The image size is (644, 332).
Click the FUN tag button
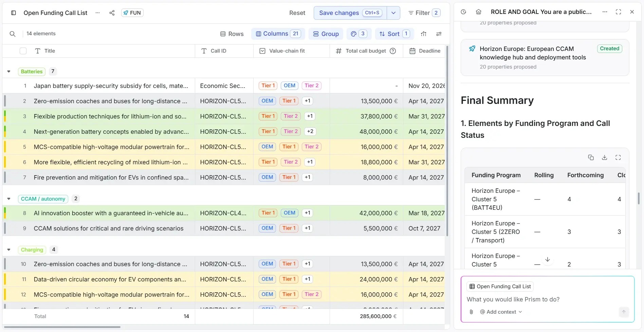(132, 13)
